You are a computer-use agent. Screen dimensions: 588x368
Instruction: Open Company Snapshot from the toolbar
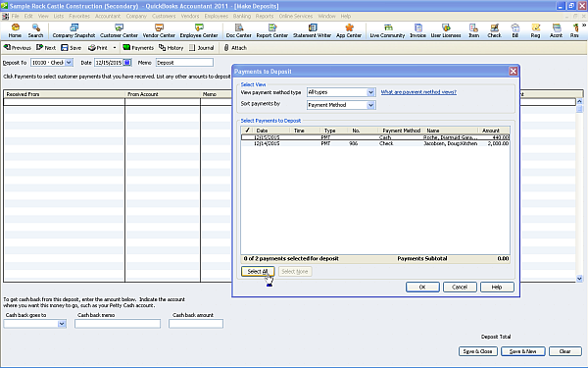pos(73,30)
